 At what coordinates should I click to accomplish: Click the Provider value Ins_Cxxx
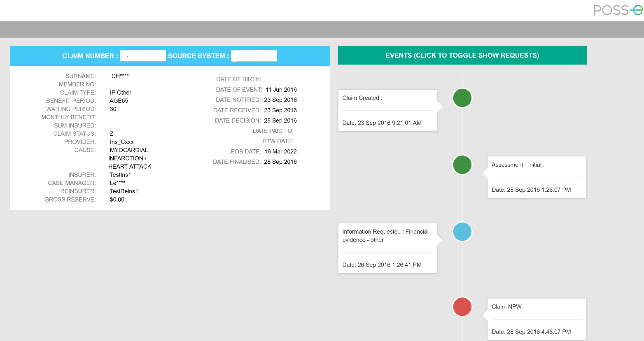[x=121, y=142]
